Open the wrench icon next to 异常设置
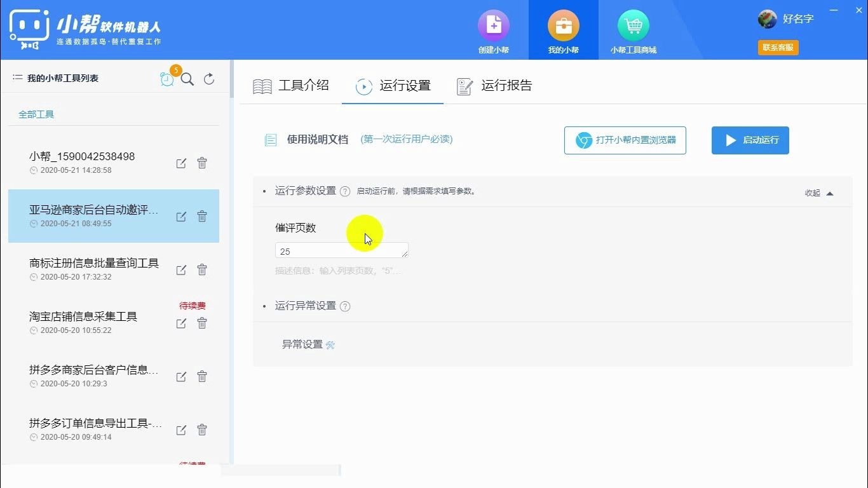 [x=330, y=345]
